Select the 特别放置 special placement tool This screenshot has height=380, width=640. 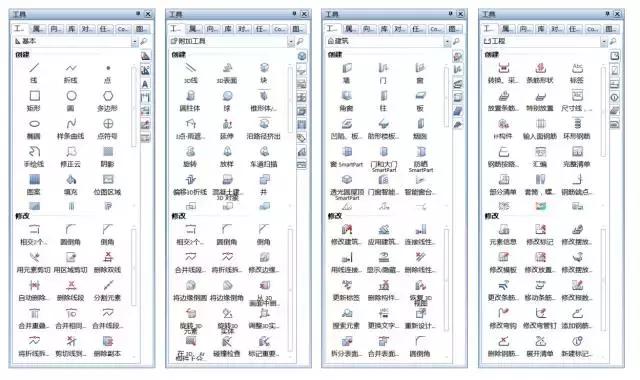[x=540, y=100]
